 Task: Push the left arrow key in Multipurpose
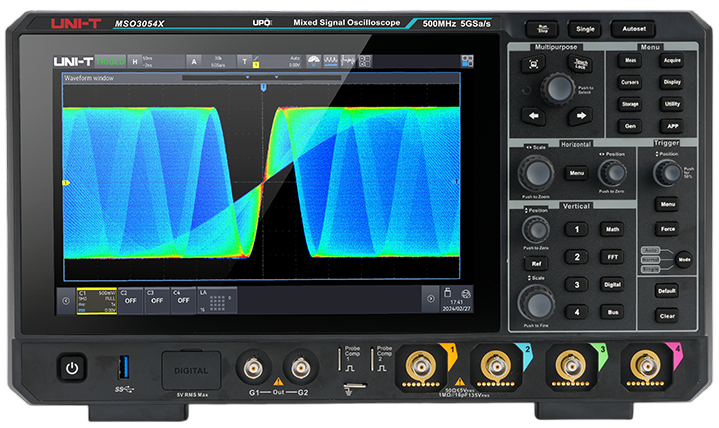coord(534,116)
